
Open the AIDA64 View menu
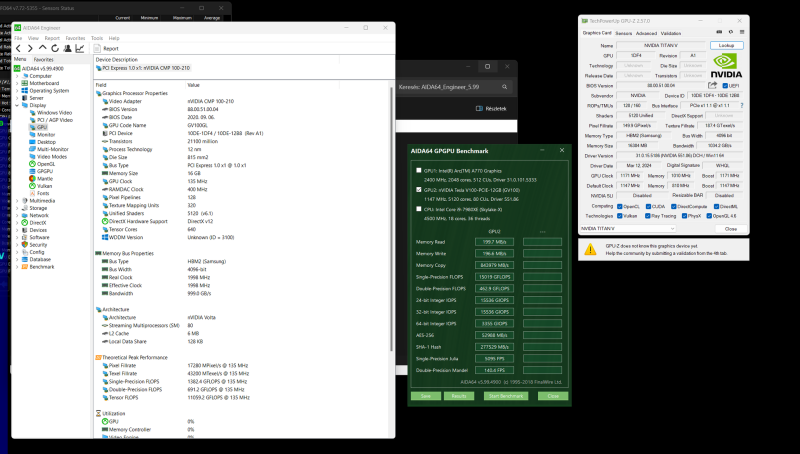pos(33,38)
